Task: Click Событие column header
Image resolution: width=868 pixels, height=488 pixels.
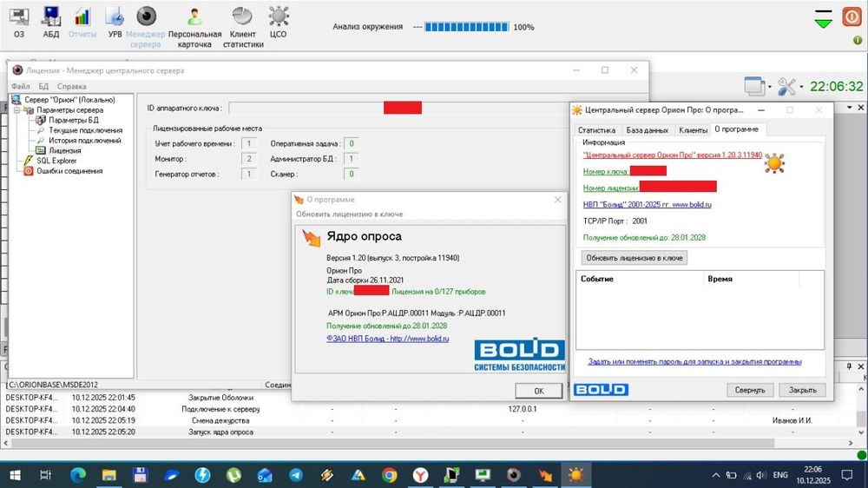Action: pyautogui.click(x=640, y=280)
